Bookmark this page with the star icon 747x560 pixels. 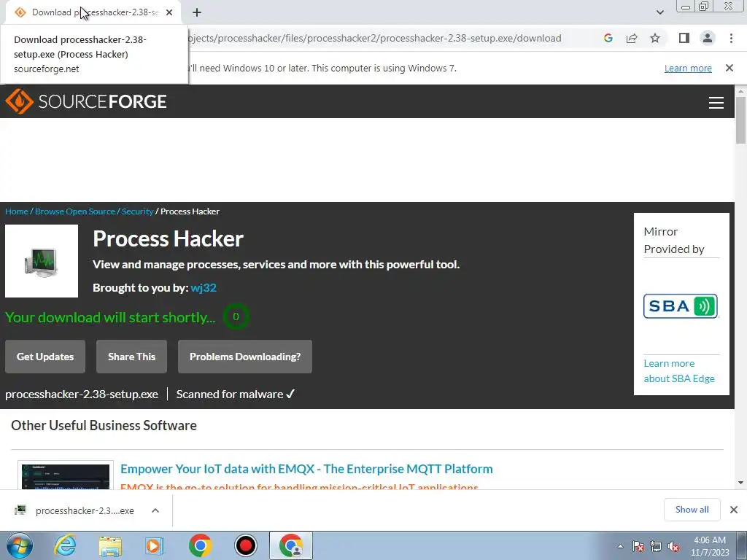pyautogui.click(x=655, y=38)
